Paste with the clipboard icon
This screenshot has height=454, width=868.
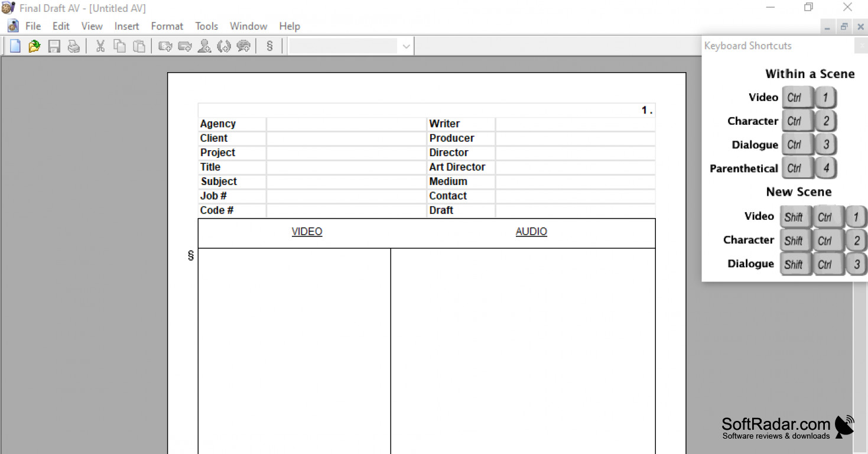click(x=139, y=46)
